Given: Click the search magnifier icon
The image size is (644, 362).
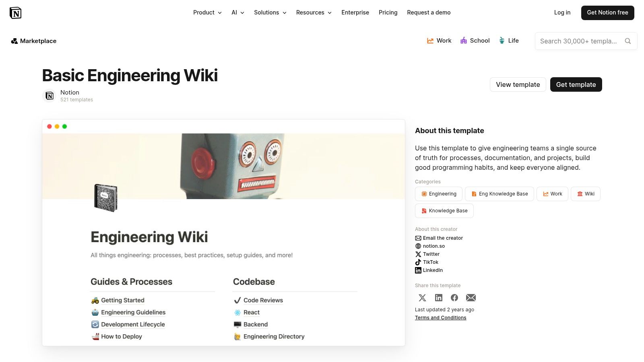Looking at the screenshot, I should [627, 41].
